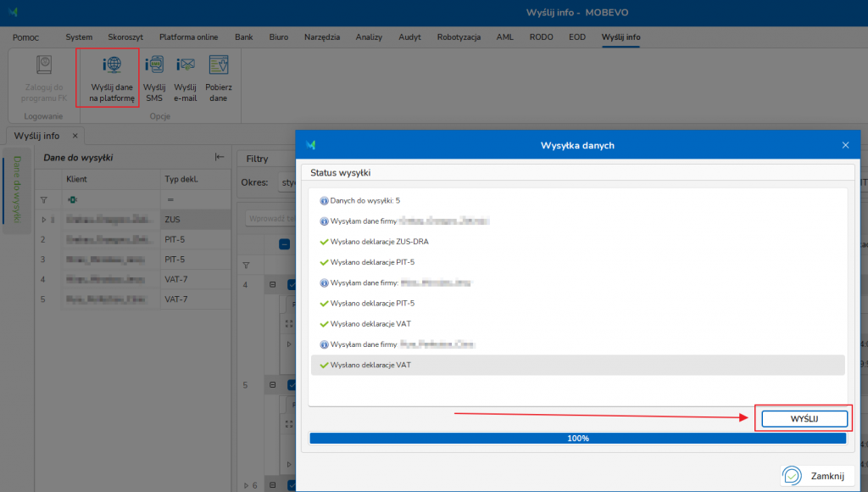Expand row 1 with ZUS in Dane do wysyłki
The width and height of the screenshot is (868, 492).
point(44,220)
